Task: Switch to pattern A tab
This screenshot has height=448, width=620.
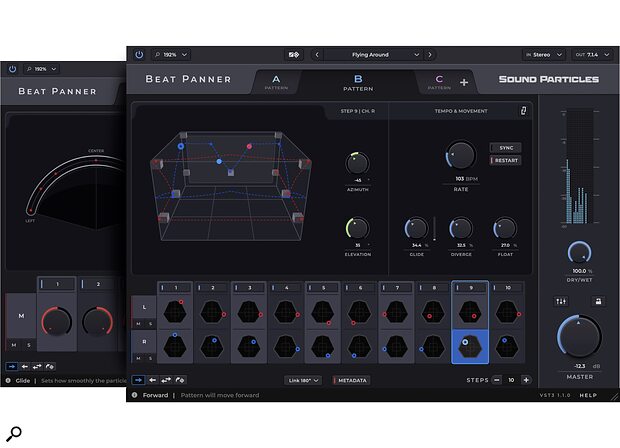Action: pos(276,82)
